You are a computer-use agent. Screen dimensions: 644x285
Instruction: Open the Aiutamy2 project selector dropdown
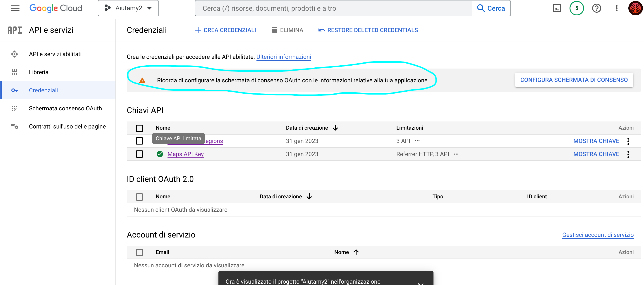[128, 8]
